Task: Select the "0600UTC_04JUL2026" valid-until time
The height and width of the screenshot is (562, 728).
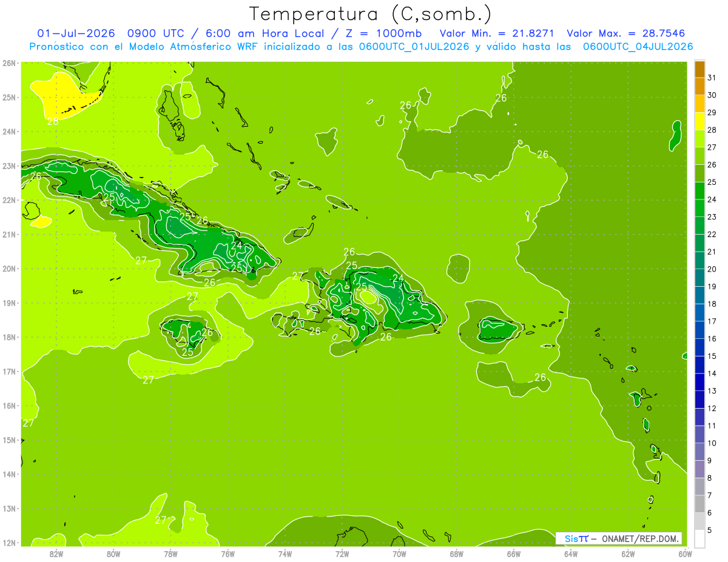Action: pyautogui.click(x=638, y=47)
